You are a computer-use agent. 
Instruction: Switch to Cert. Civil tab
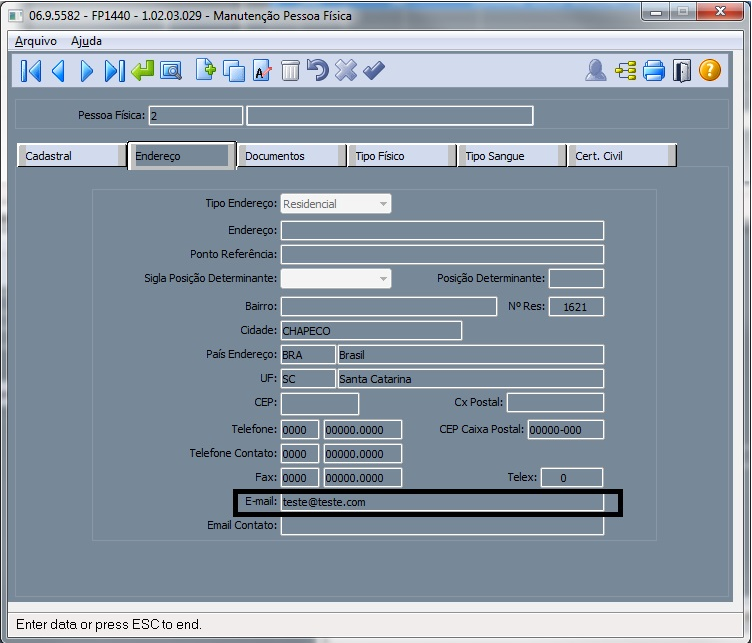pyautogui.click(x=622, y=156)
